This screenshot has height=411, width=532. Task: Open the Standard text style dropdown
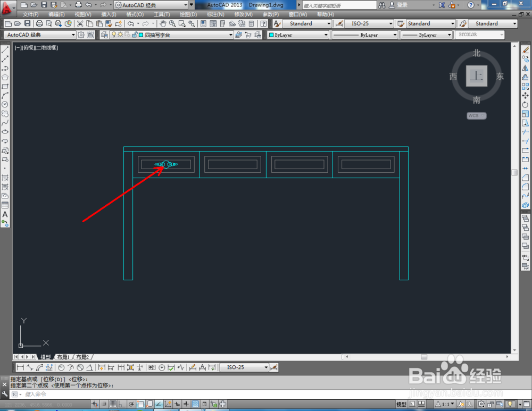tap(306, 23)
